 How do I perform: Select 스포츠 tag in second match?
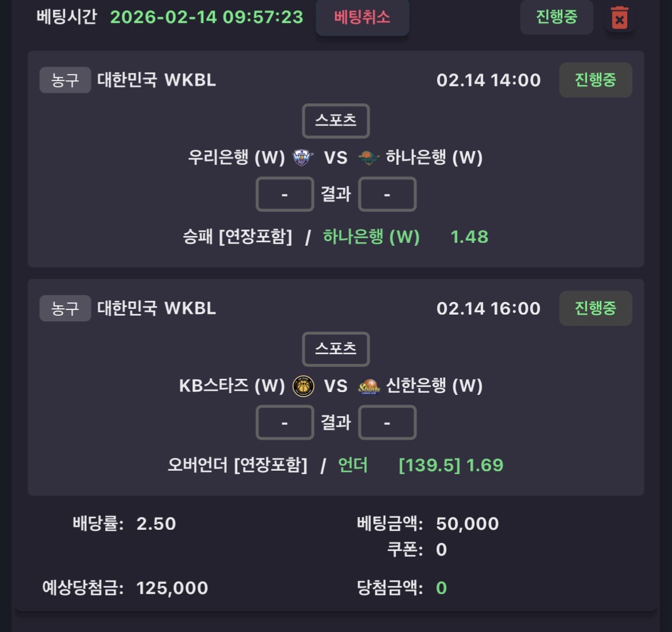pos(335,349)
